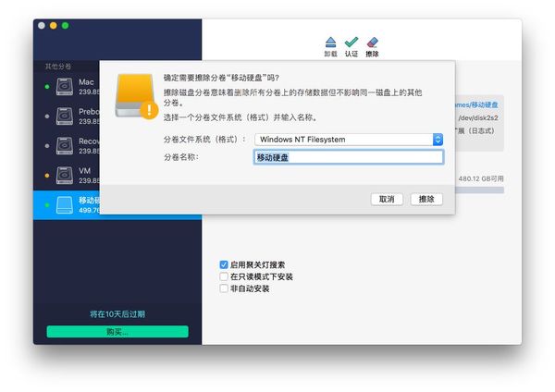Viewport: 555px width, 392px height.
Task: Enable 非自动安装 checkbox
Action: [224, 288]
